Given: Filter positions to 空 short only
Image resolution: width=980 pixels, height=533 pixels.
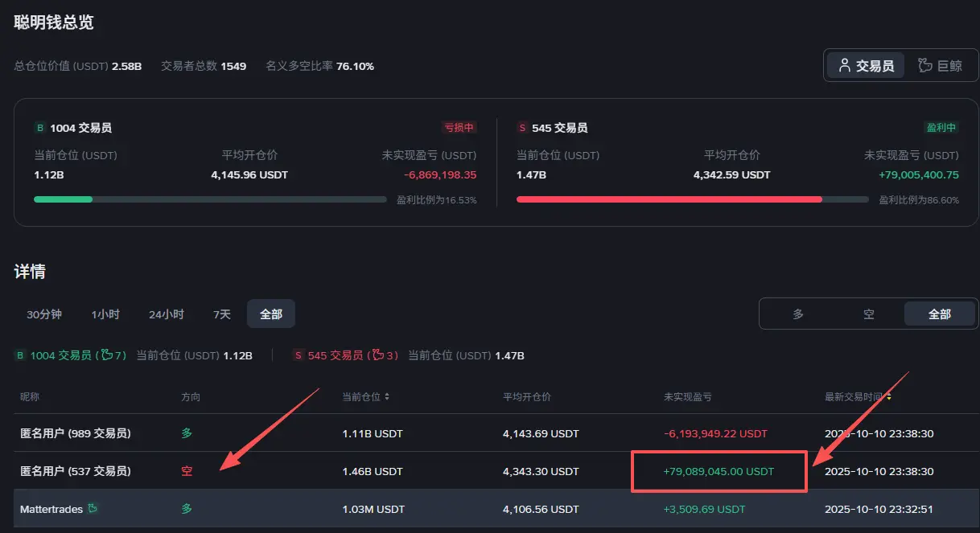Looking at the screenshot, I should pyautogui.click(x=869, y=314).
